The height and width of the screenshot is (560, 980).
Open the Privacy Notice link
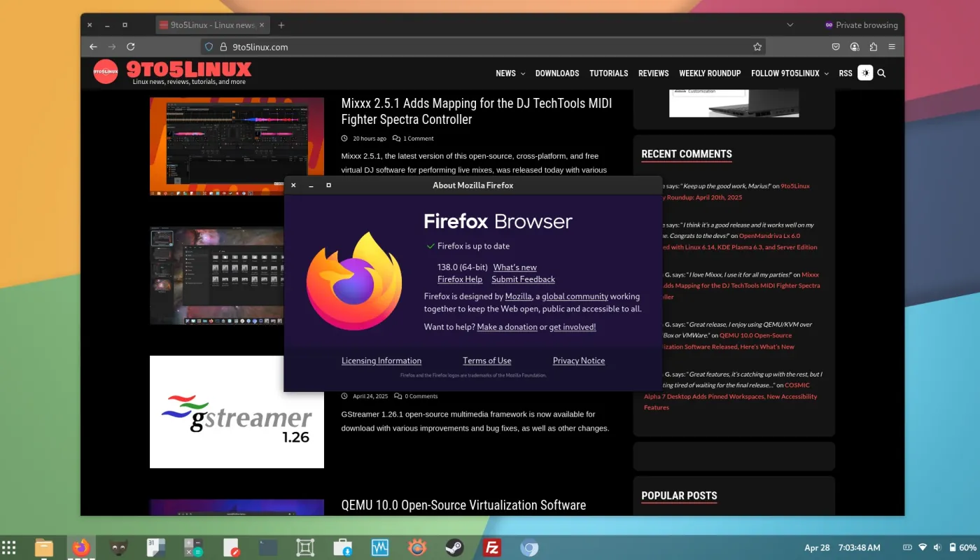point(579,361)
